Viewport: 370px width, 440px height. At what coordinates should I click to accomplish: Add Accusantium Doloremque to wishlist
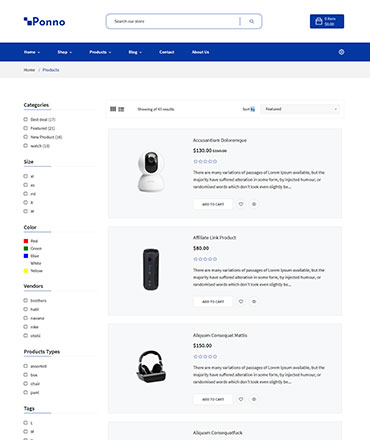[241, 204]
